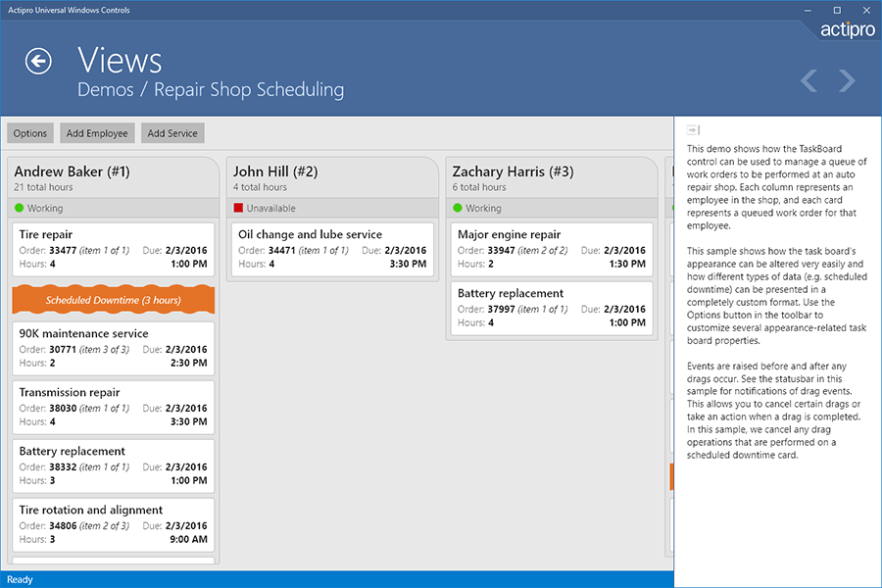The height and width of the screenshot is (588, 882).
Task: Click the pin icon in the description panel
Action: 693,129
